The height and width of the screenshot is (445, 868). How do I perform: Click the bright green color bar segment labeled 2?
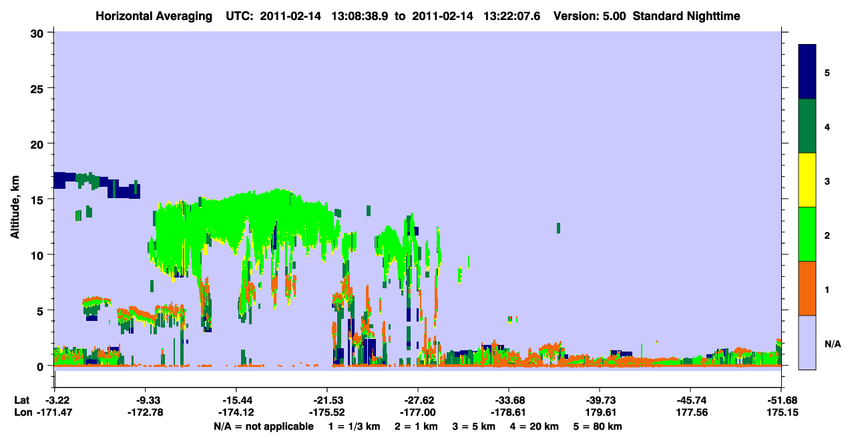tap(807, 234)
